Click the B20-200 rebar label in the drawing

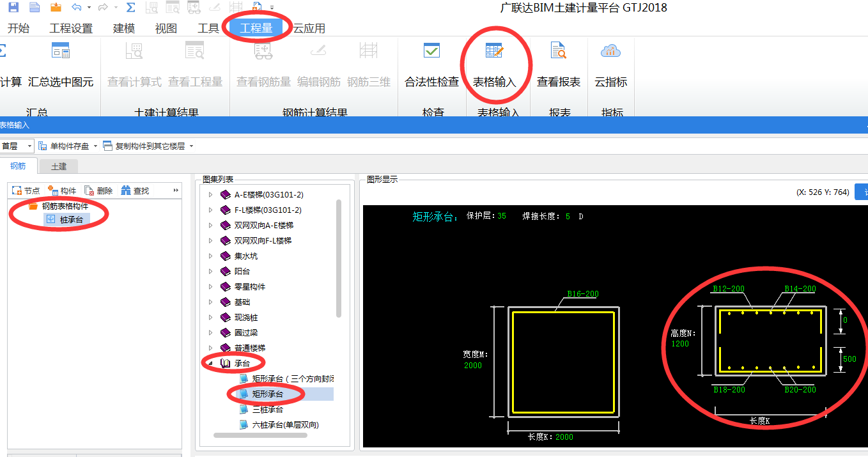click(800, 389)
